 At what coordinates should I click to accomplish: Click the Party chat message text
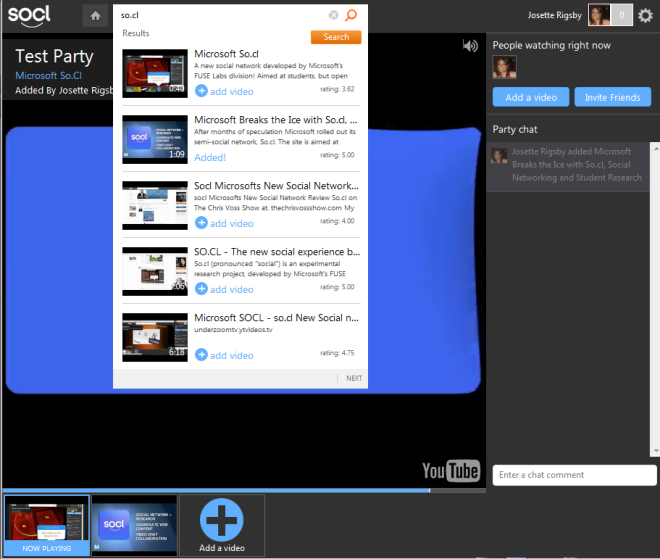point(577,165)
